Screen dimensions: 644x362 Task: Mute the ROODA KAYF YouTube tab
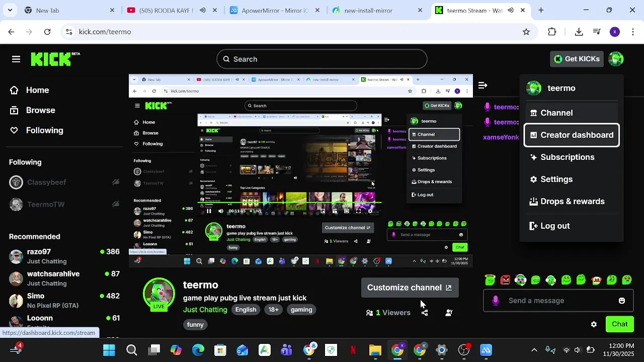[x=203, y=10]
